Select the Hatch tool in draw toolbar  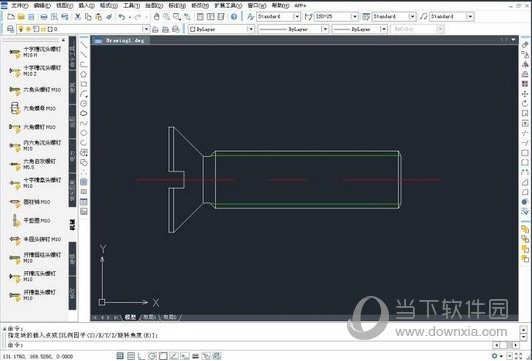tap(83, 182)
